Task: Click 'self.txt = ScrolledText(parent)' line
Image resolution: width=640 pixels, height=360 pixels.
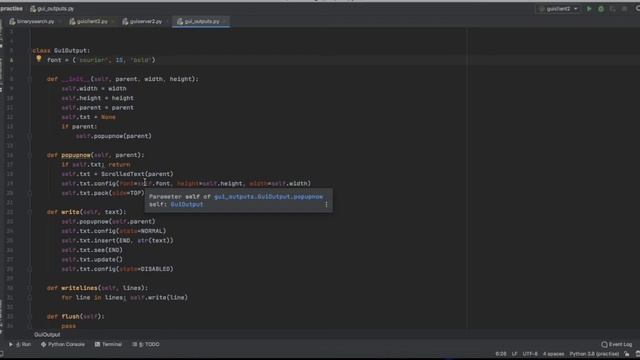Action: pos(117,174)
